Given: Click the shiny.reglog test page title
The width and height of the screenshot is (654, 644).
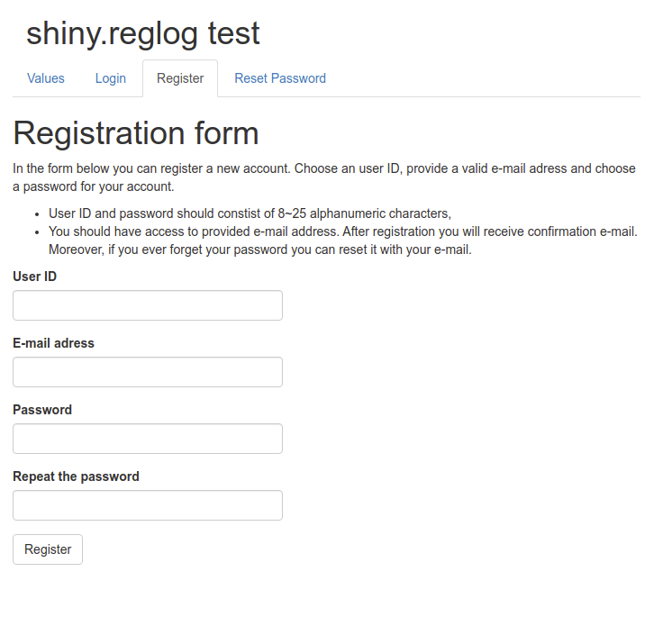Looking at the screenshot, I should pyautogui.click(x=142, y=33).
